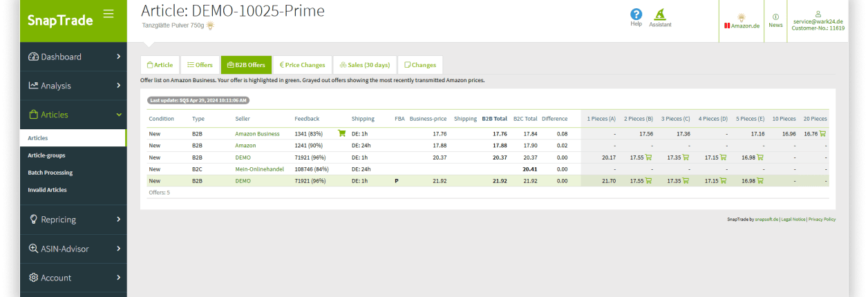Click DEMO seller link in 20.37 row
868x297 pixels.
tap(243, 157)
